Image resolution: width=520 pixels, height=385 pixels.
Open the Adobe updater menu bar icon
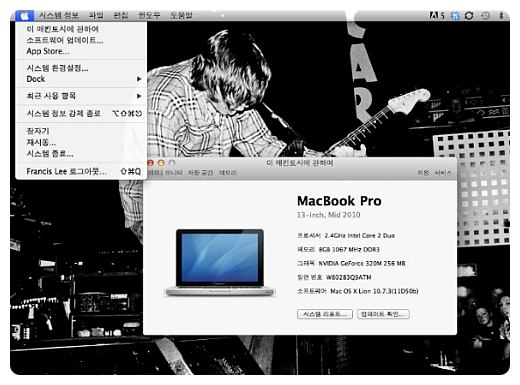(x=437, y=15)
